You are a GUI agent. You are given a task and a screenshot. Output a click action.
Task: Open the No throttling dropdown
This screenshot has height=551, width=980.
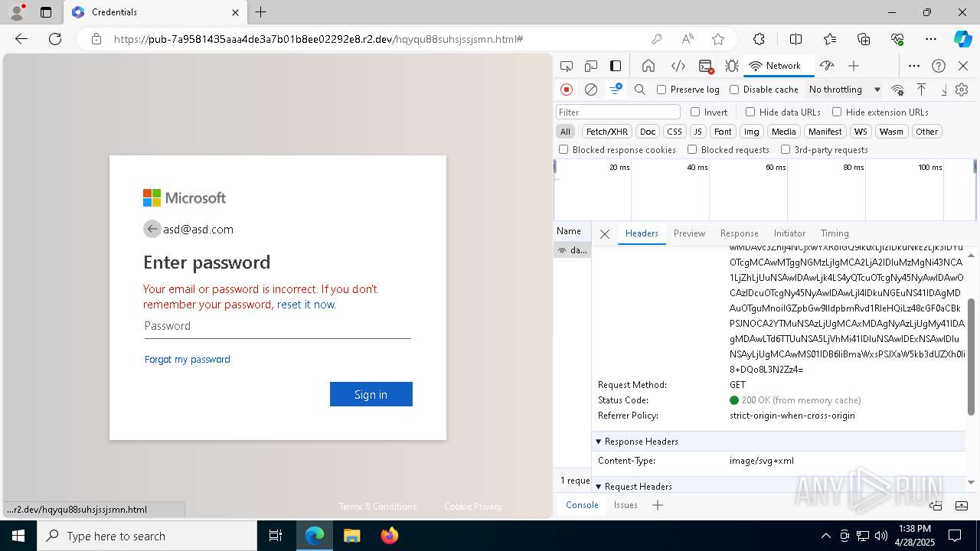click(x=844, y=90)
